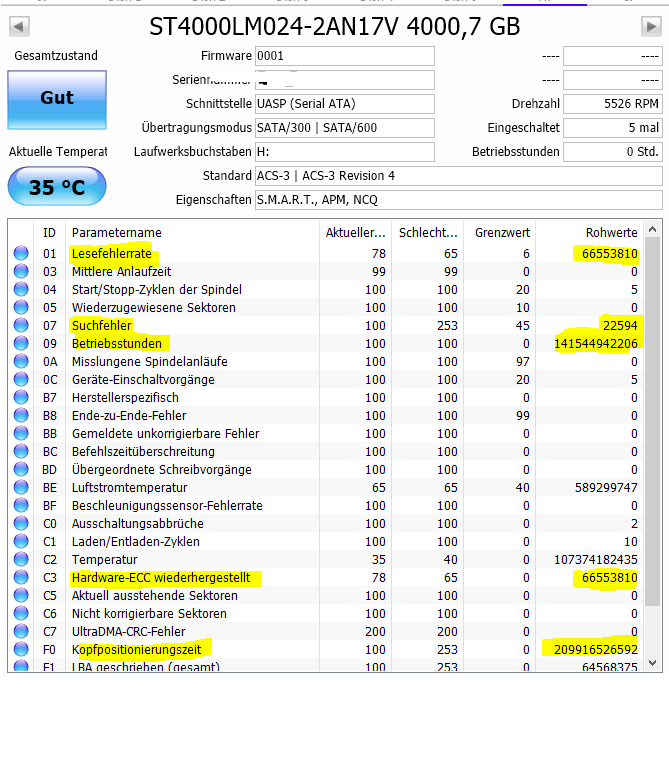
Task: Click status circle for UltraDMA-CRC-Fehler
Action: click(x=21, y=631)
